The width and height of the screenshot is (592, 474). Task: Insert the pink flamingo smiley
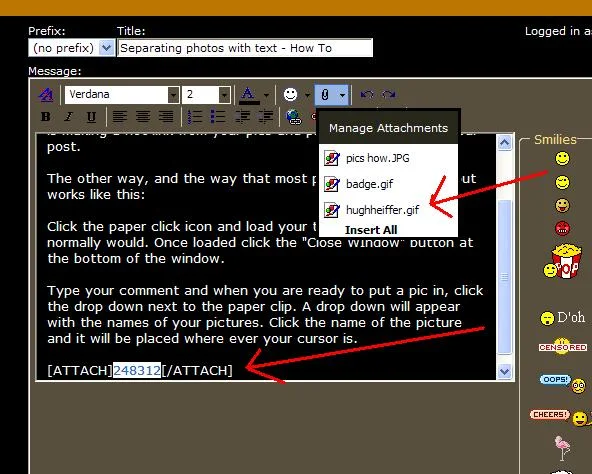(562, 448)
